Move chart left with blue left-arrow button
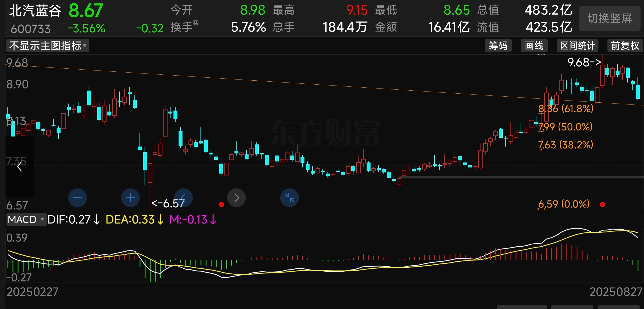Screen dimensions: 644x309 [x=183, y=198]
